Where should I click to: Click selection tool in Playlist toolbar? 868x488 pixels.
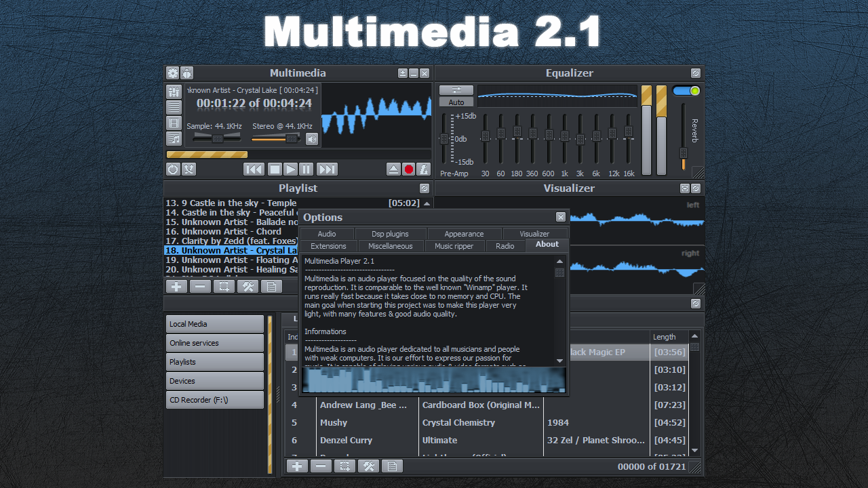point(224,287)
